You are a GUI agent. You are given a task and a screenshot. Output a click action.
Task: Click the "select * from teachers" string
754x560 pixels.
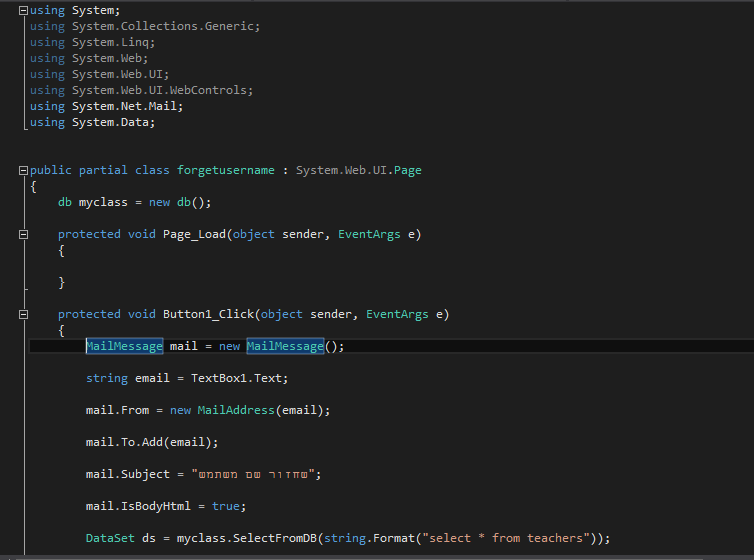pyautogui.click(x=506, y=538)
